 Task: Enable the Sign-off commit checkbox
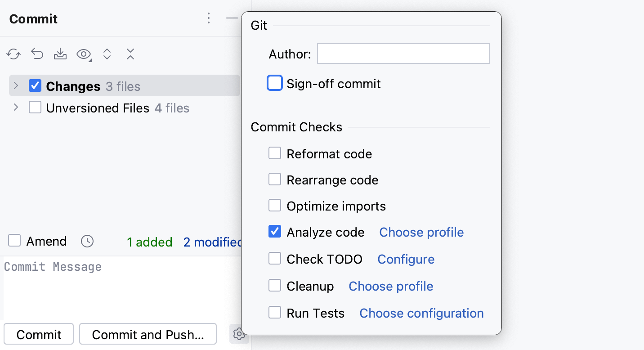tap(275, 83)
